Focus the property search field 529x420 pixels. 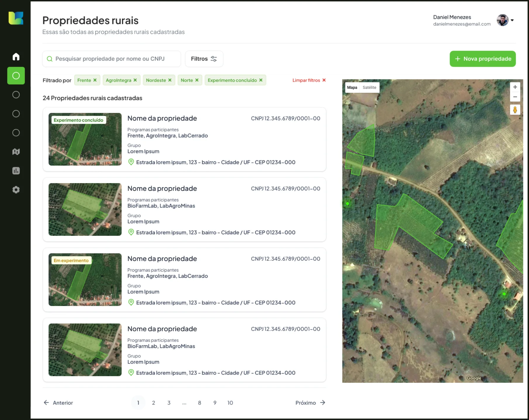[x=111, y=59]
